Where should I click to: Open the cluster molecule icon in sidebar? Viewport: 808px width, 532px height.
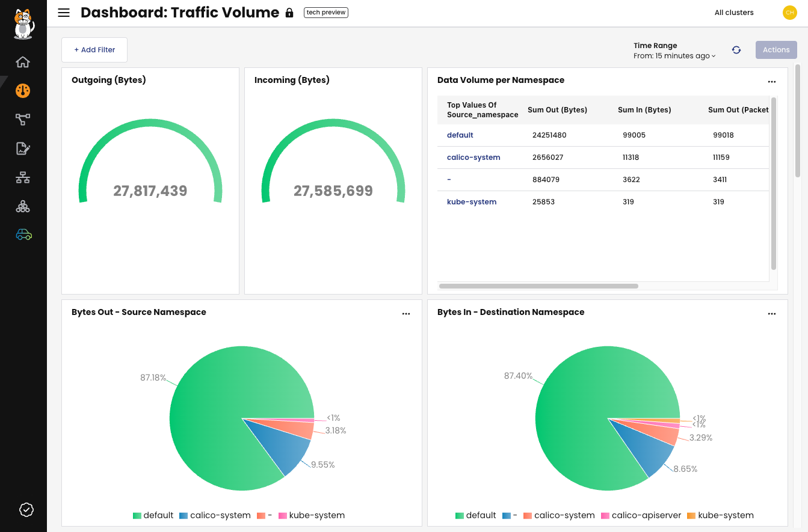point(23,206)
